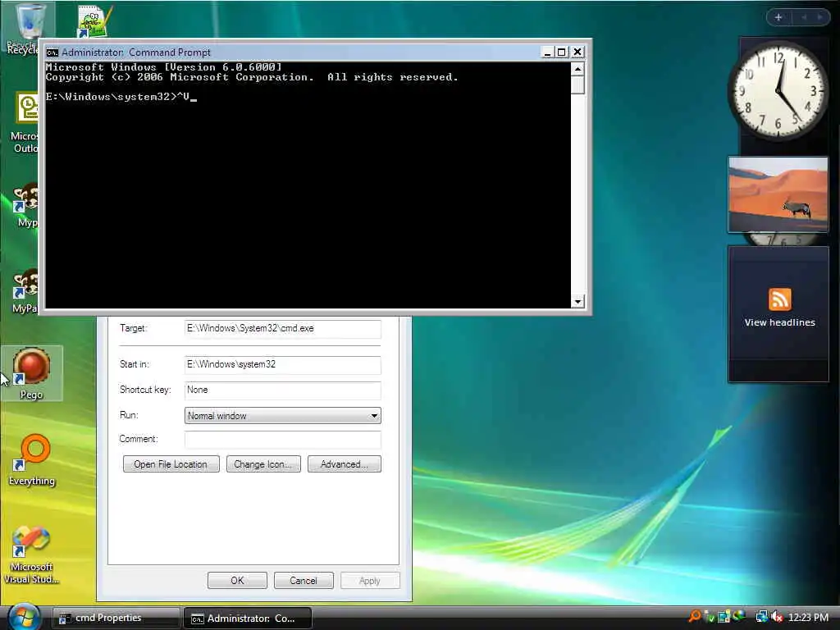840x630 pixels.
Task: Click the Windows Start orb
Action: point(24,618)
